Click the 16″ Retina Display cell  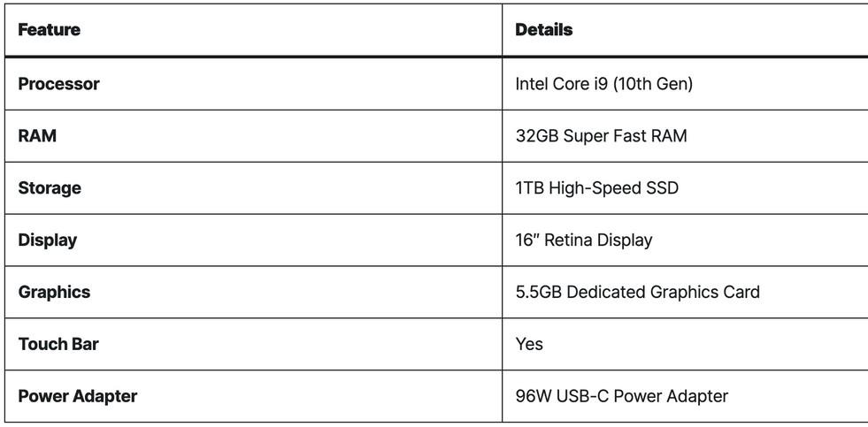(x=583, y=240)
